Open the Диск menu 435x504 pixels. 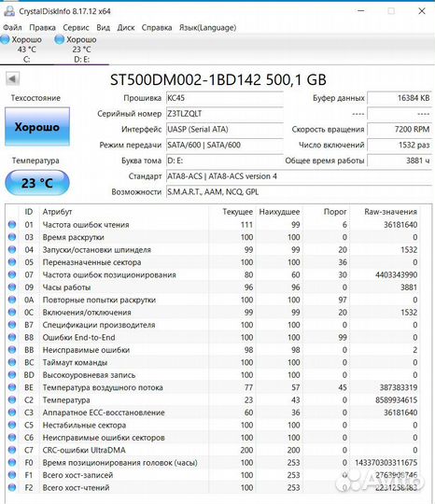pos(126,28)
